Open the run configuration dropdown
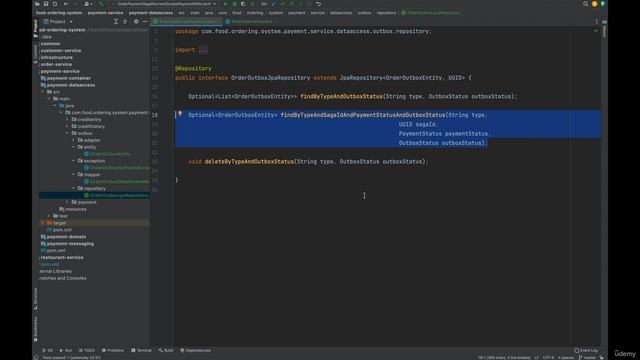Screen dimensions: 640x360 pyautogui.click(x=164, y=4)
